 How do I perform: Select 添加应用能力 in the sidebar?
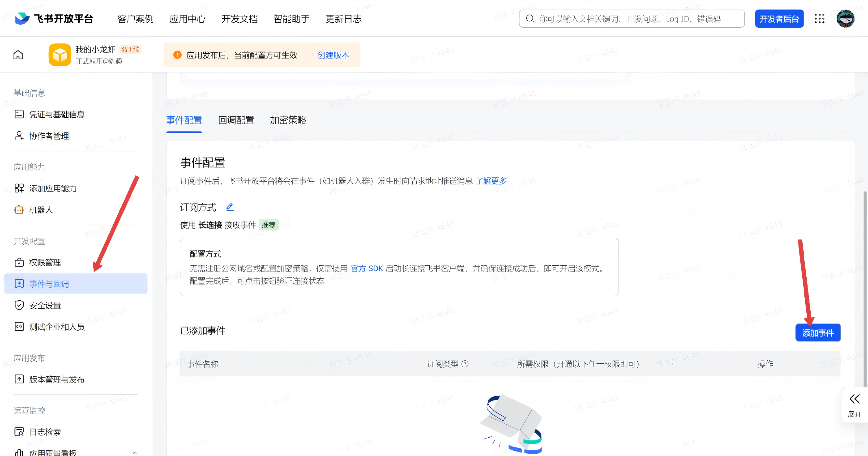point(76,188)
